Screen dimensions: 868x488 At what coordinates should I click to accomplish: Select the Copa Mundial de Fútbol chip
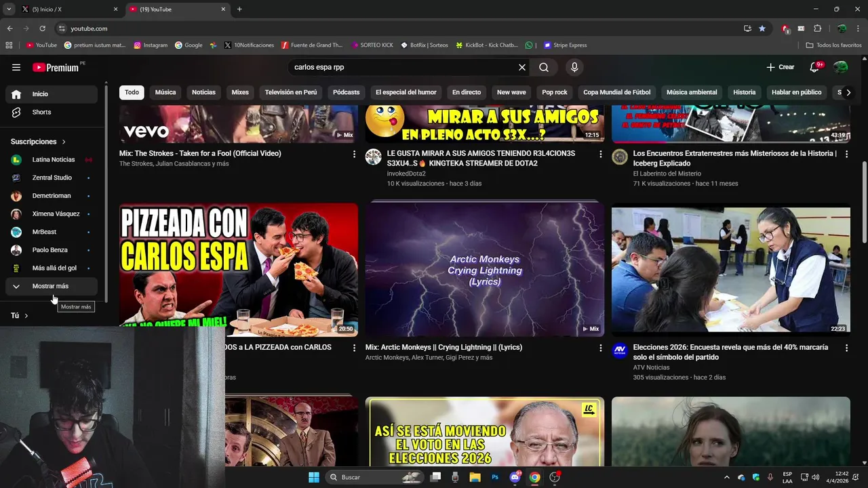point(617,92)
